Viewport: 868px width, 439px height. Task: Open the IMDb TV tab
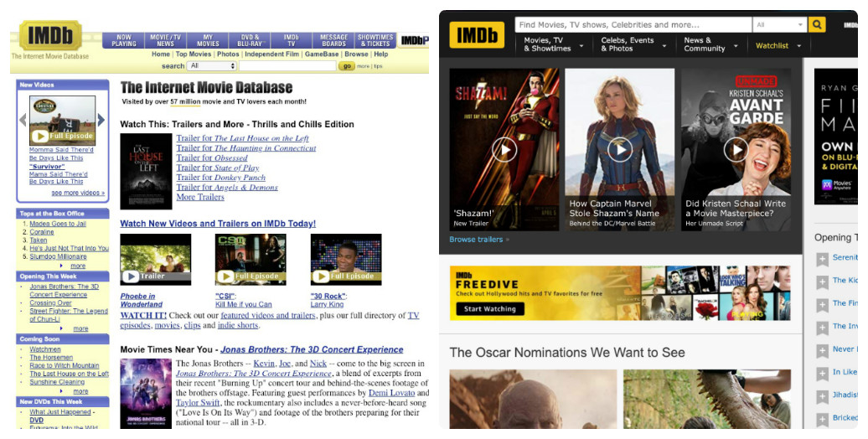tap(292, 40)
